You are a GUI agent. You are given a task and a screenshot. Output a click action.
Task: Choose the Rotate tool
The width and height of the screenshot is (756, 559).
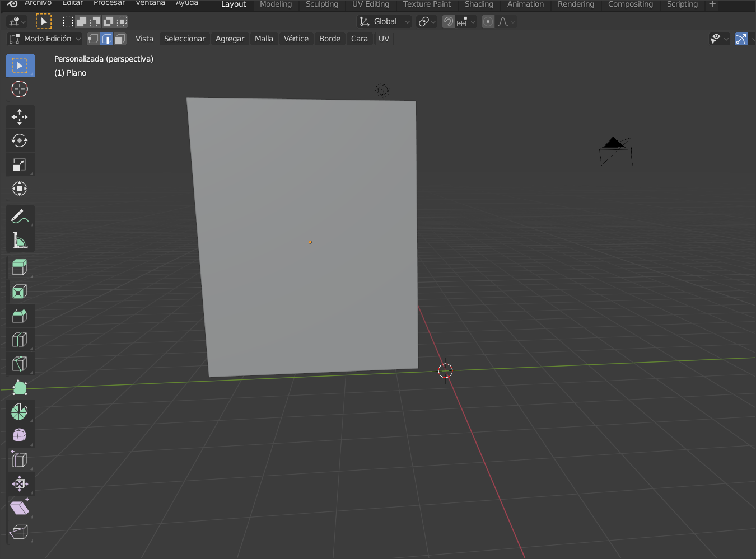(x=20, y=141)
